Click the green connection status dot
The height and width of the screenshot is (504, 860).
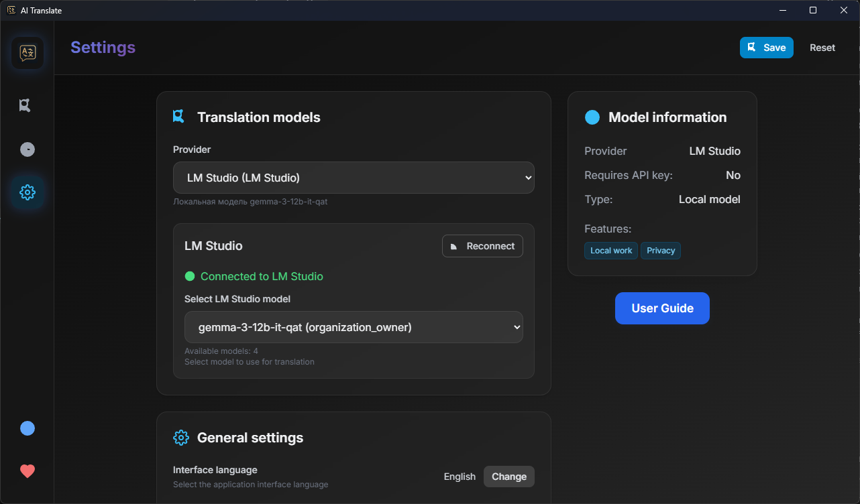click(190, 276)
